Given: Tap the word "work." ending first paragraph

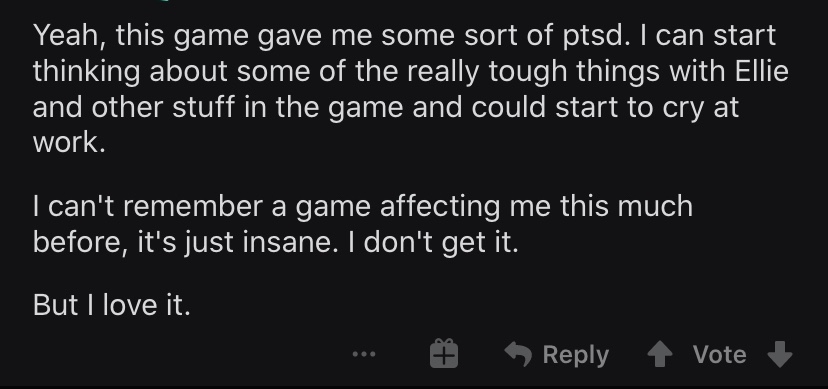Looking at the screenshot, I should pos(69,143).
